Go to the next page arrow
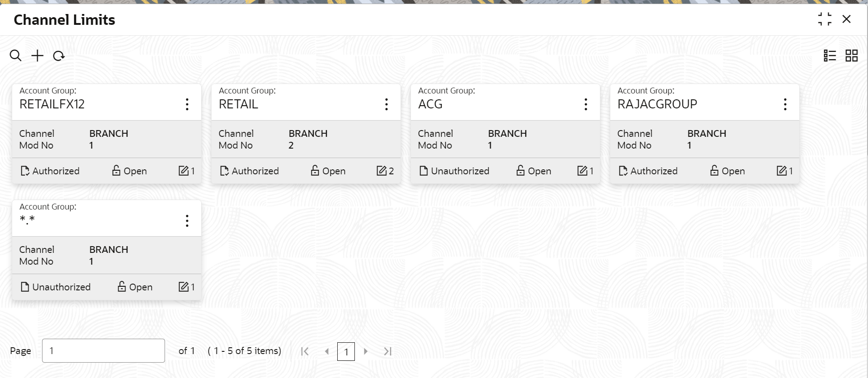This screenshot has height=378, width=868. tap(366, 351)
